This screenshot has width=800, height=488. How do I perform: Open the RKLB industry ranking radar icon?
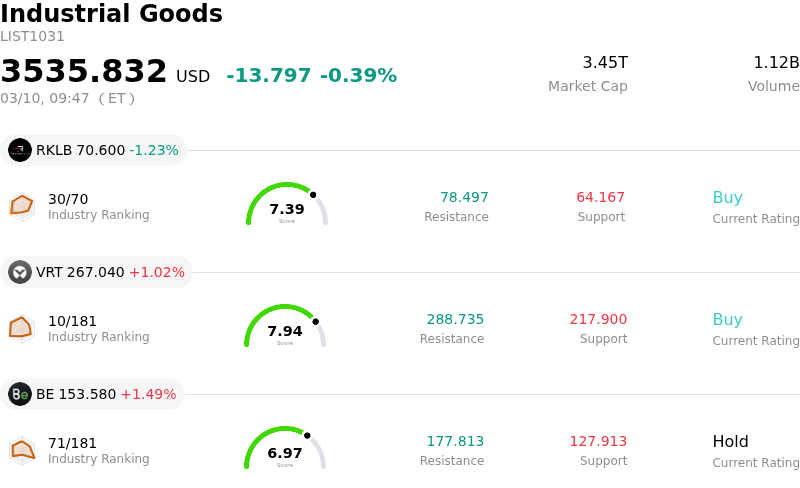click(x=22, y=206)
